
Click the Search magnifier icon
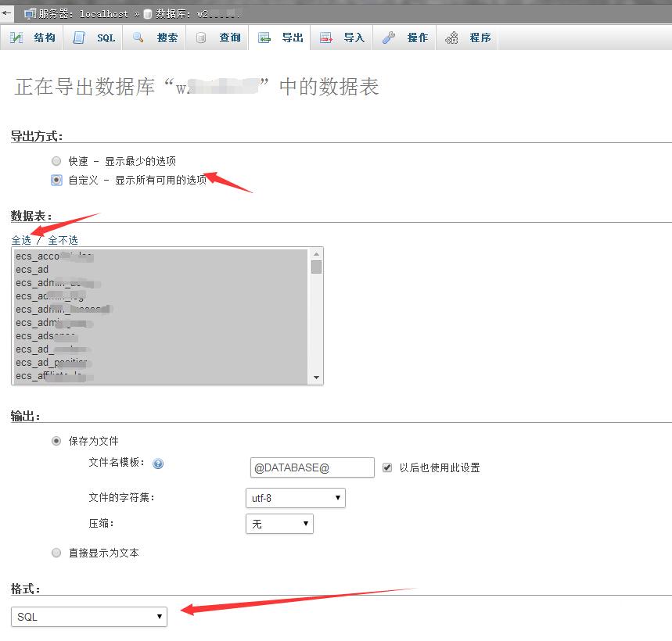pos(138,38)
